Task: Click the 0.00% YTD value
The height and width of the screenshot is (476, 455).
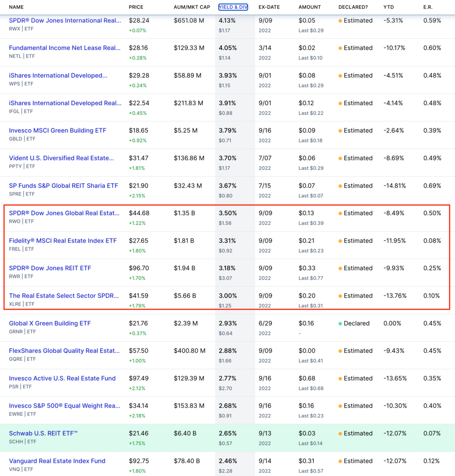Action: 392,323
